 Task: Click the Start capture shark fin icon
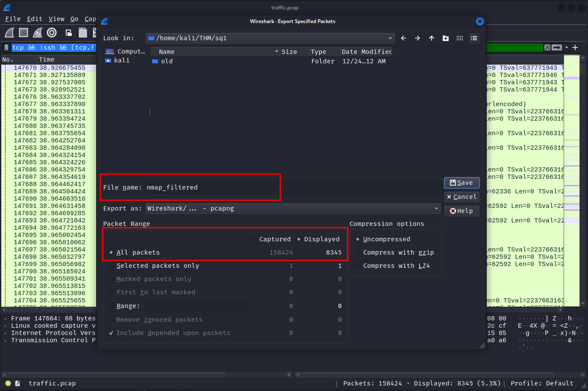pos(9,33)
